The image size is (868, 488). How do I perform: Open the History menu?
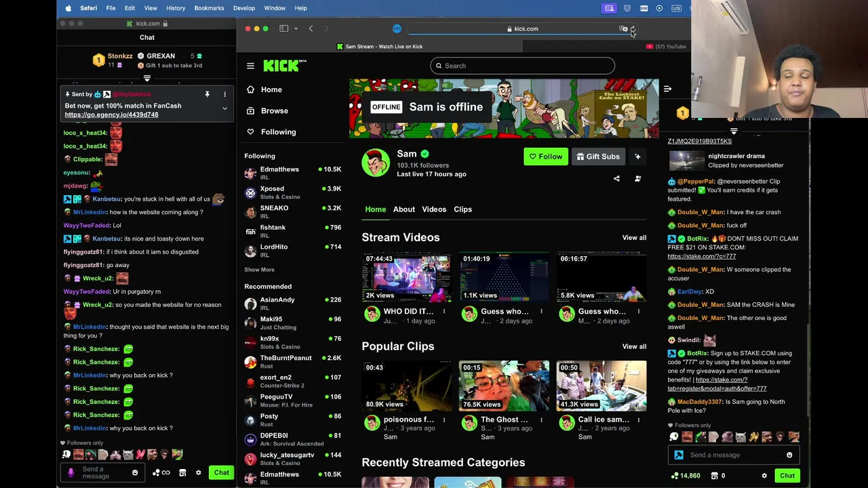[176, 8]
